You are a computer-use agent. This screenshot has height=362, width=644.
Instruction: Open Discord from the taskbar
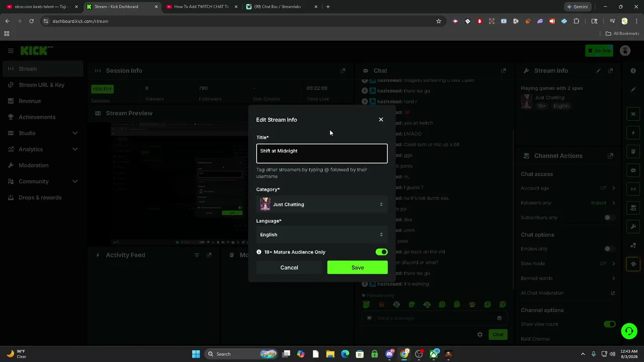point(389,354)
